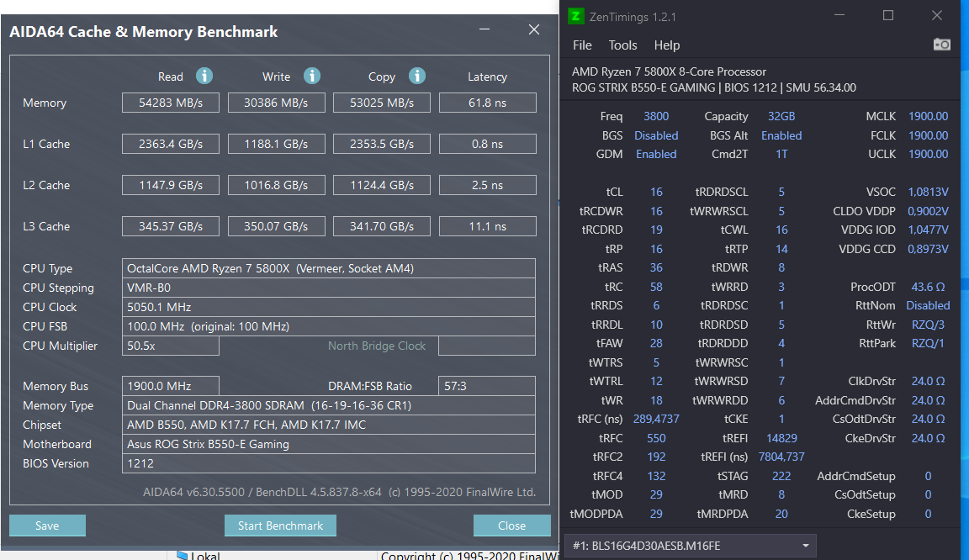Click L1 Cache Write value 1188.1 GB/s

point(276,144)
